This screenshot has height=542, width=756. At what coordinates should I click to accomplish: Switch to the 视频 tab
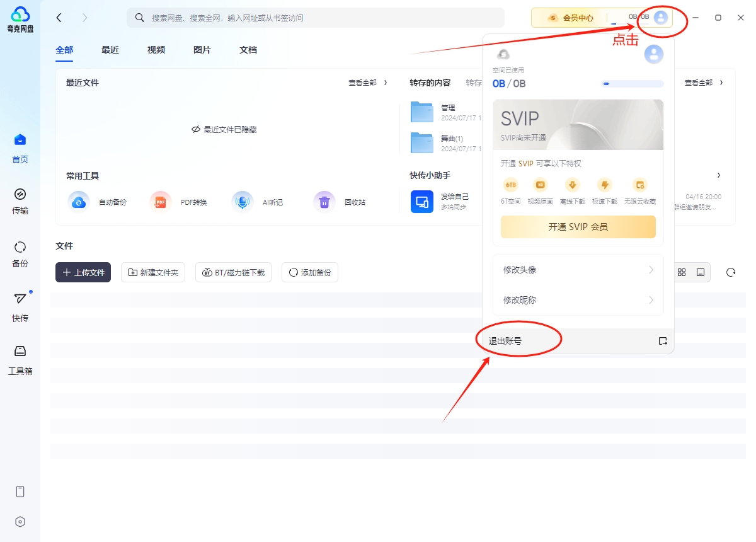[x=156, y=50]
